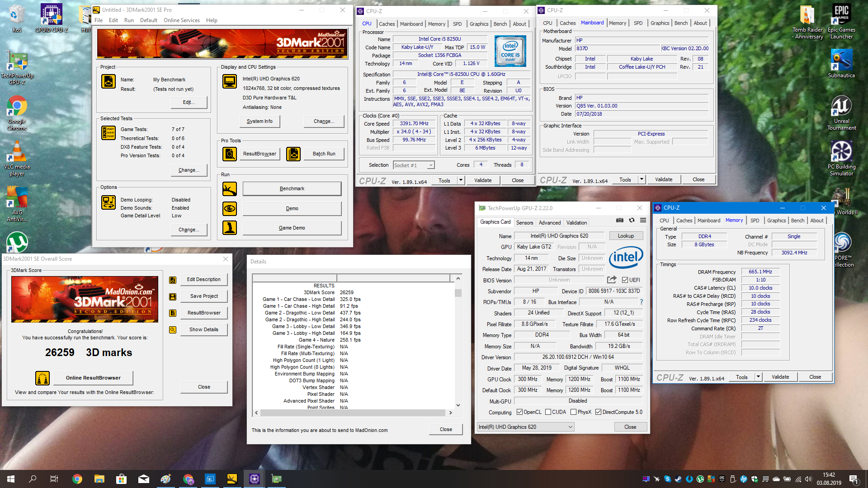The image size is (868, 488).
Task: Switch to the Bench tab in CPU-Z Mainboard window
Action: click(x=681, y=23)
